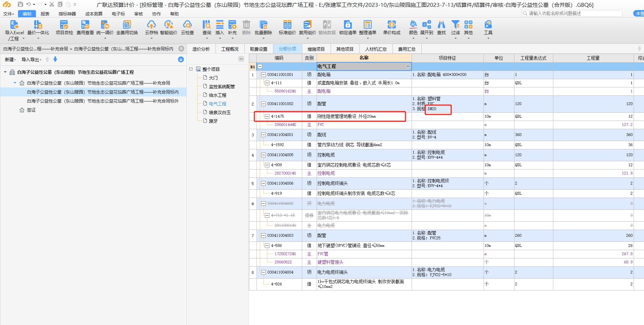Switch to 取费设置 tab

[259, 49]
